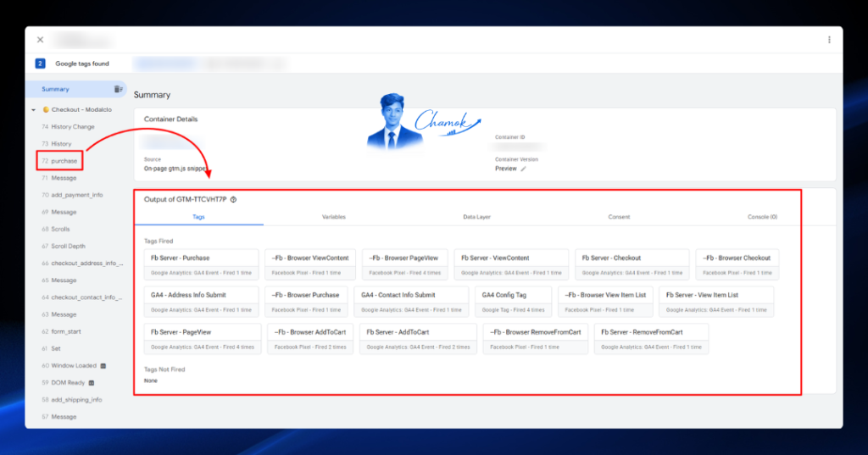Click the blue Google tags found count badge

(x=40, y=64)
